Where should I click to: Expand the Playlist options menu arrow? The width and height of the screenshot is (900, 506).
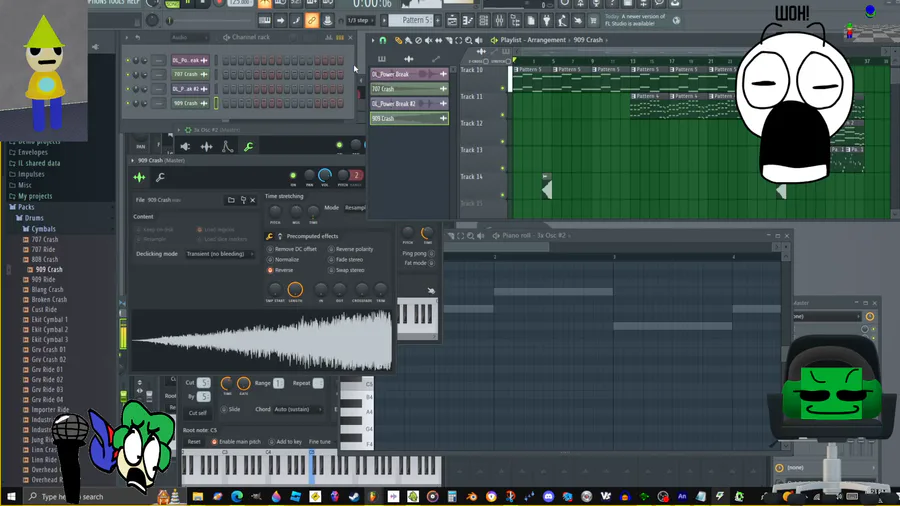click(x=373, y=40)
